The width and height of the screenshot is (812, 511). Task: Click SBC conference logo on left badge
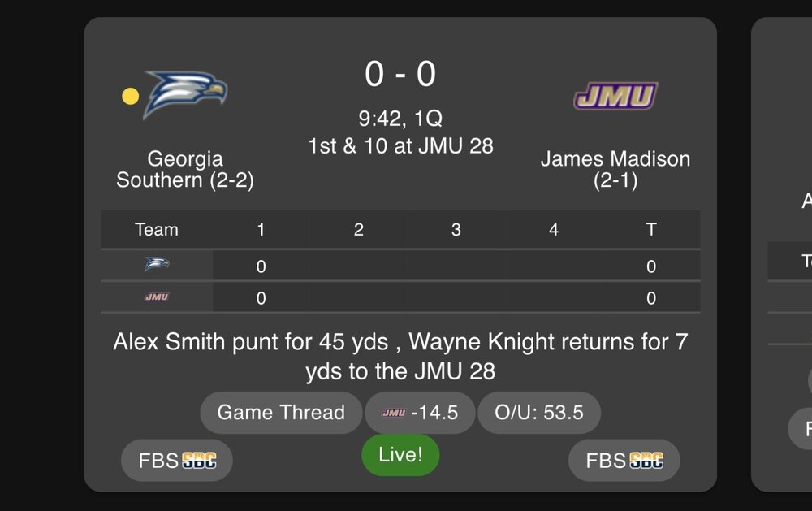click(x=199, y=461)
